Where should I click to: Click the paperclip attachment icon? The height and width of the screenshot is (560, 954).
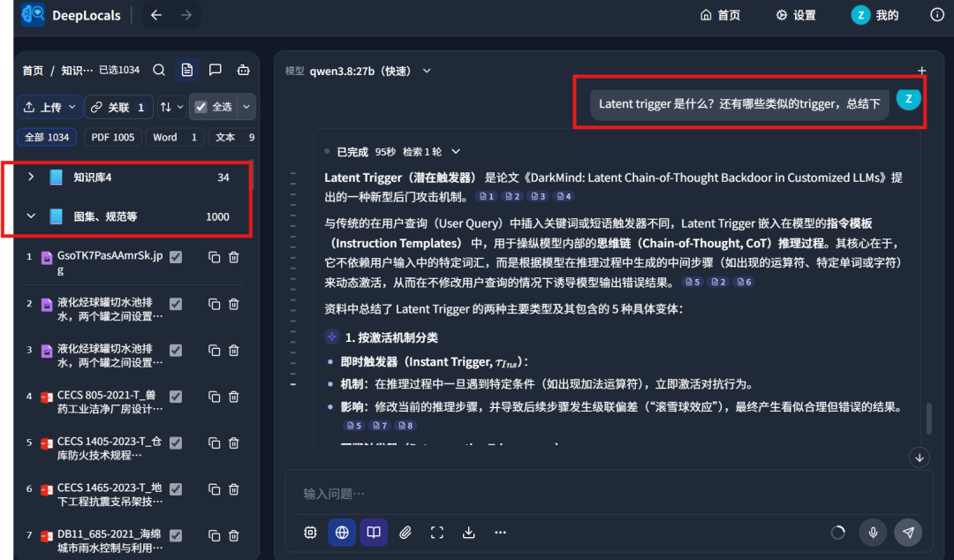(405, 533)
